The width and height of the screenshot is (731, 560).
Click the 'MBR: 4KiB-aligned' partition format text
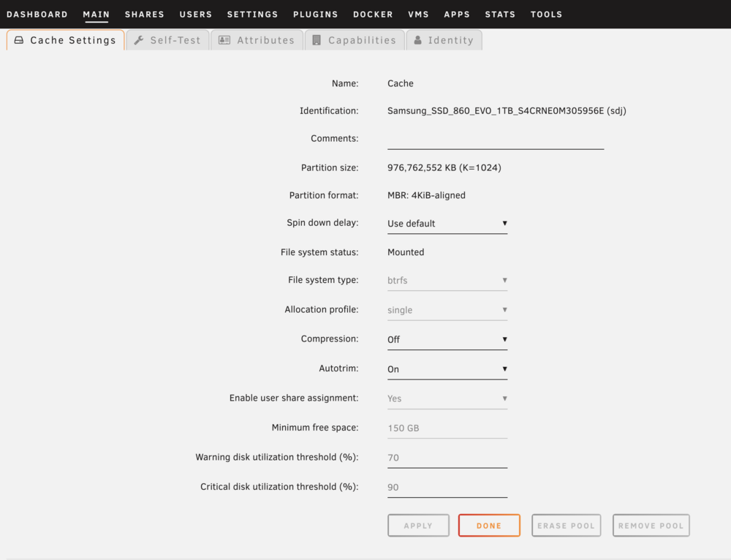(x=426, y=195)
